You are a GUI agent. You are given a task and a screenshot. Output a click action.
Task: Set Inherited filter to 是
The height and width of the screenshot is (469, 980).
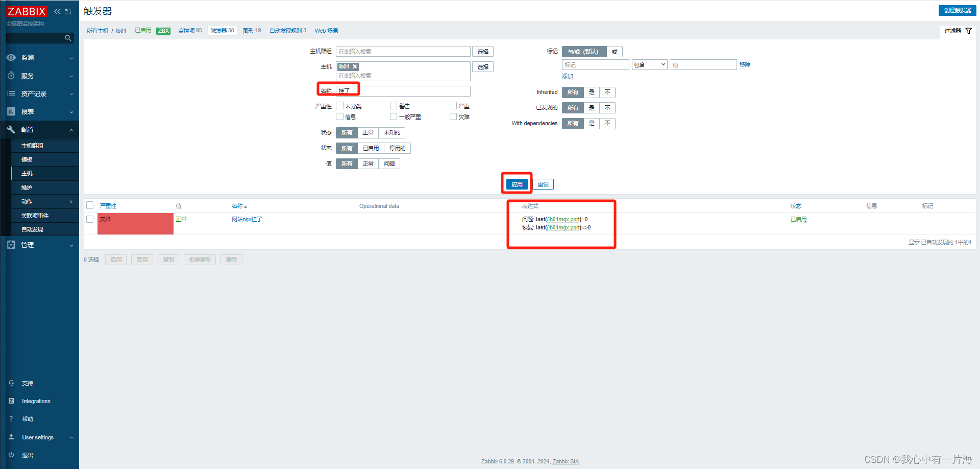[592, 92]
